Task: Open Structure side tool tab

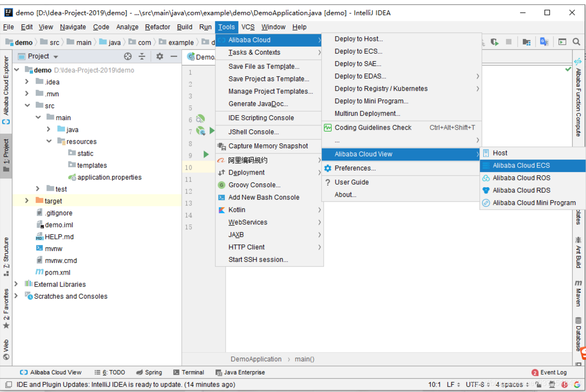Action: (6, 256)
